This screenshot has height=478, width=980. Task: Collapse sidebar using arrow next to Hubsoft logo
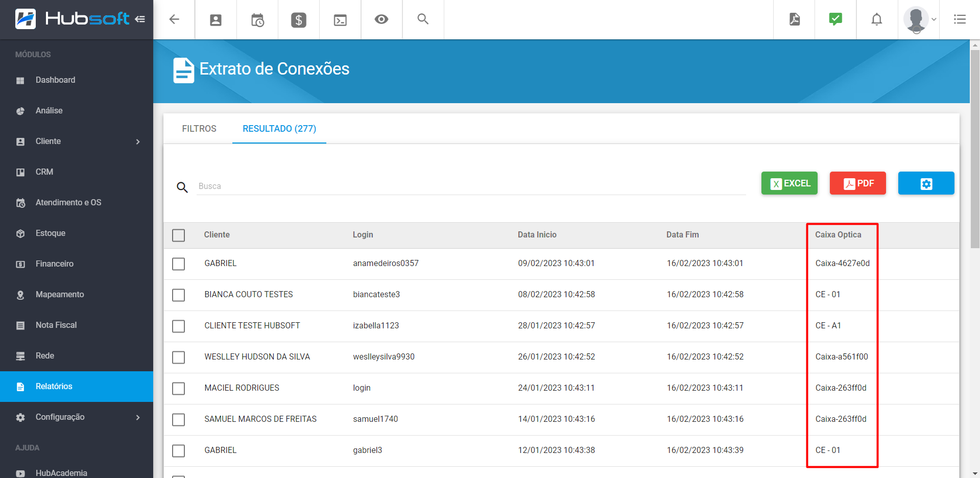coord(140,19)
